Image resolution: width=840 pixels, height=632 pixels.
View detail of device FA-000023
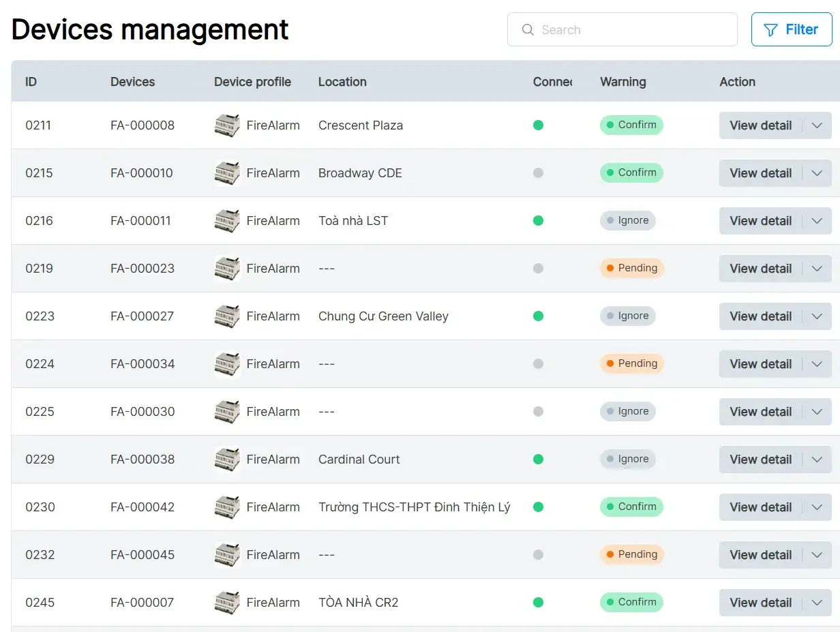[x=761, y=269]
